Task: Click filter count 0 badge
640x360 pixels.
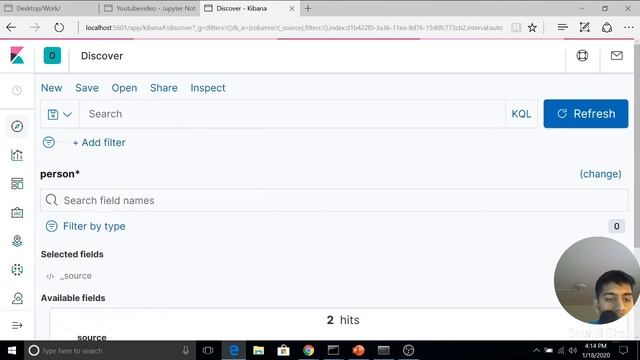Action: pyautogui.click(x=616, y=226)
